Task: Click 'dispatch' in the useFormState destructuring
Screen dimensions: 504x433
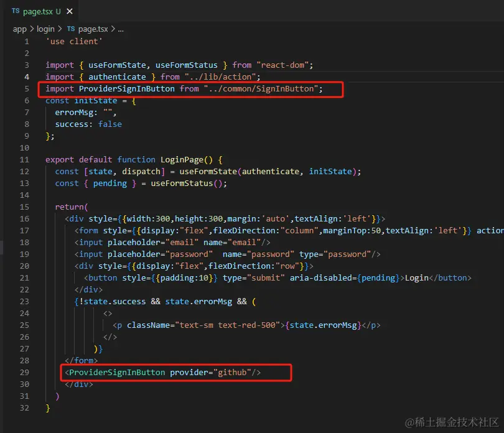Action: [x=141, y=172]
